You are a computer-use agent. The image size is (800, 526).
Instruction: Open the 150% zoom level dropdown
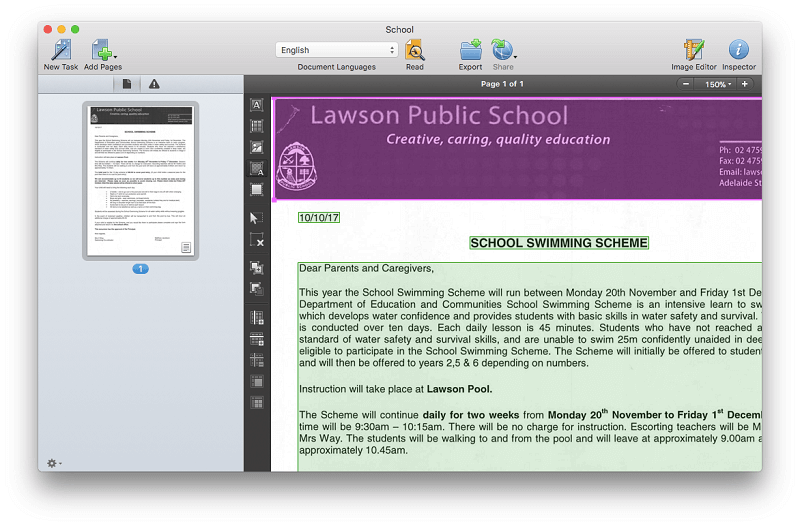pyautogui.click(x=716, y=84)
